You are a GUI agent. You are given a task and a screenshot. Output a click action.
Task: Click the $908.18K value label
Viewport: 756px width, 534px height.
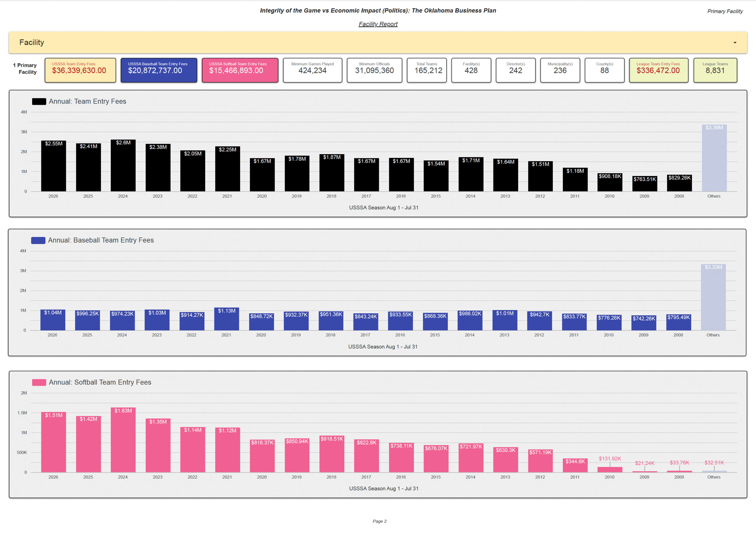610,177
